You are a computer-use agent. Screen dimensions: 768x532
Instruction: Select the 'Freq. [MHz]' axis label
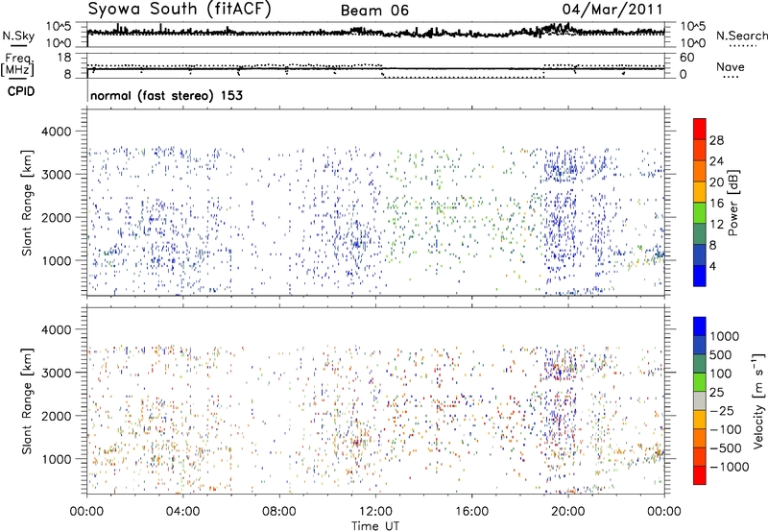pos(19,65)
